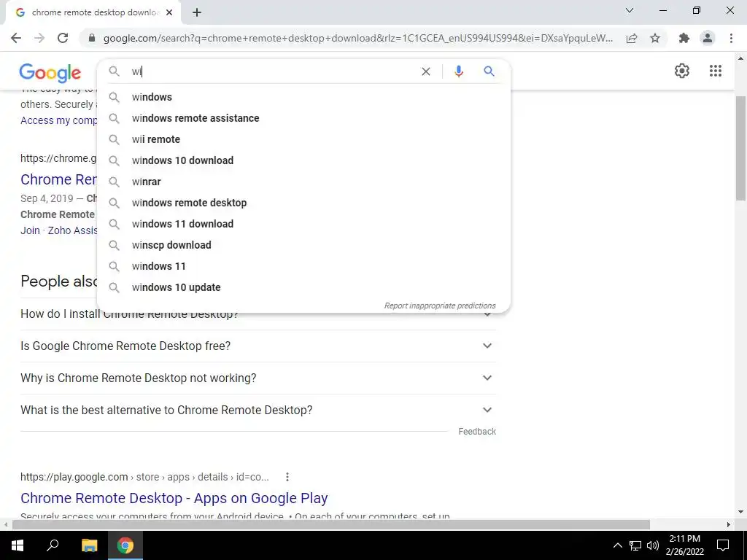747x560 pixels.
Task: Submit search with blue magnifier icon
Action: click(489, 71)
